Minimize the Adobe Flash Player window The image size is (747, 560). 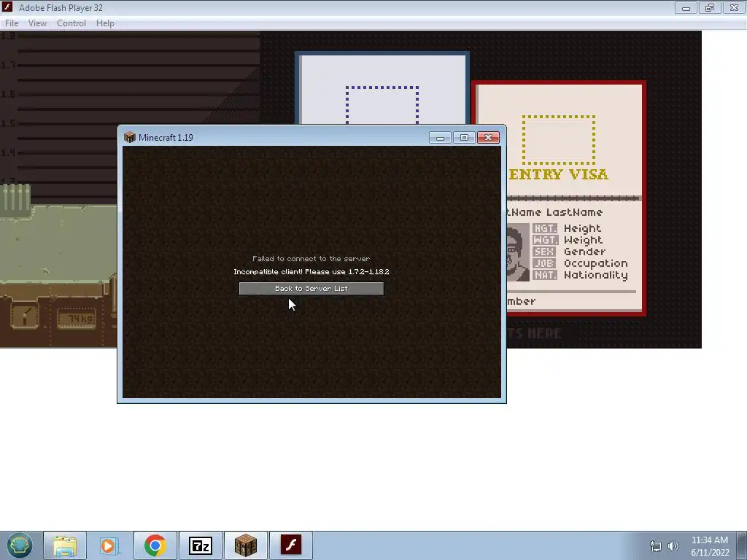point(686,8)
